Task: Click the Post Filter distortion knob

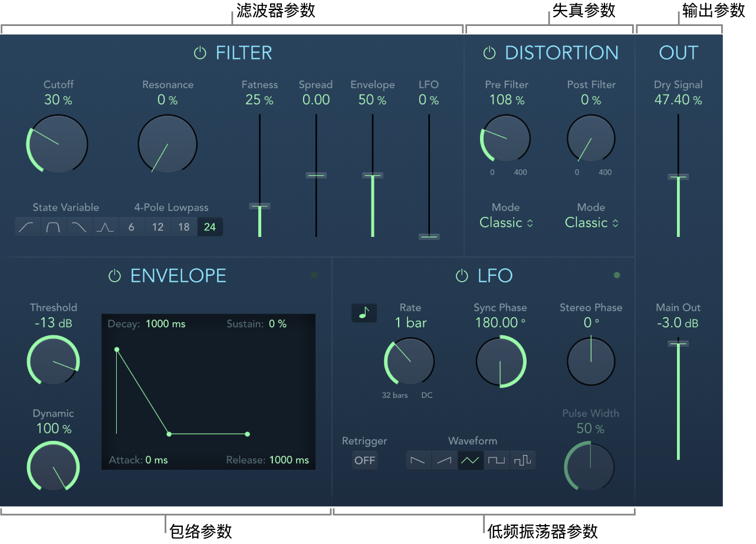Action: [591, 138]
